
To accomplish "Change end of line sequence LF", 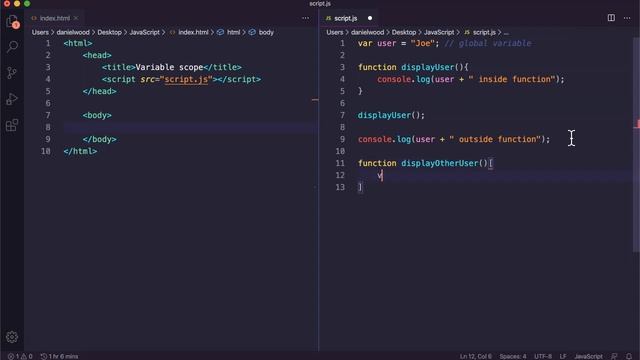I will [563, 356].
